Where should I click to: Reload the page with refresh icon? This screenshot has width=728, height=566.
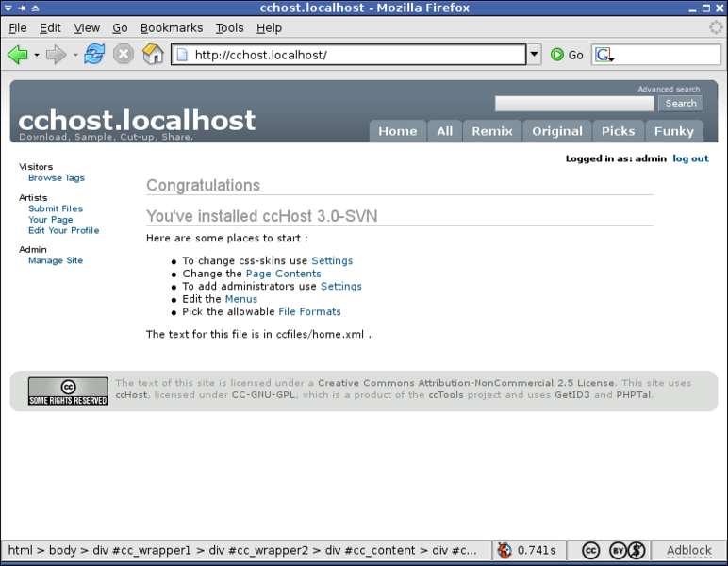coord(94,55)
